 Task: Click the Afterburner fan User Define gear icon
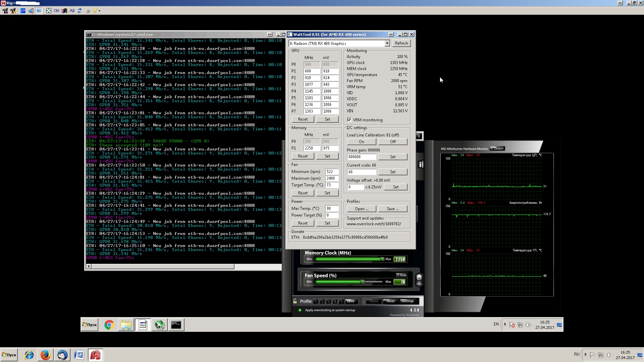pyautogui.click(x=419, y=279)
